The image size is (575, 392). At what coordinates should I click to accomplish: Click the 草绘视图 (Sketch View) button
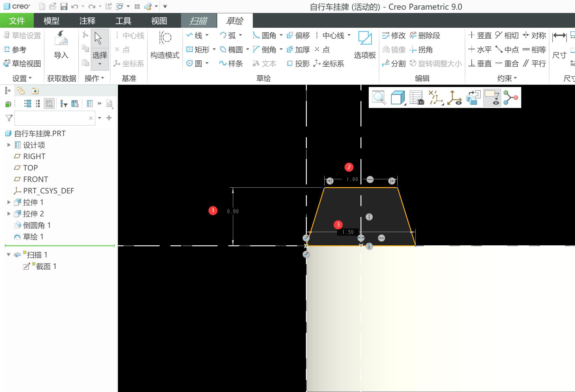pyautogui.click(x=22, y=63)
